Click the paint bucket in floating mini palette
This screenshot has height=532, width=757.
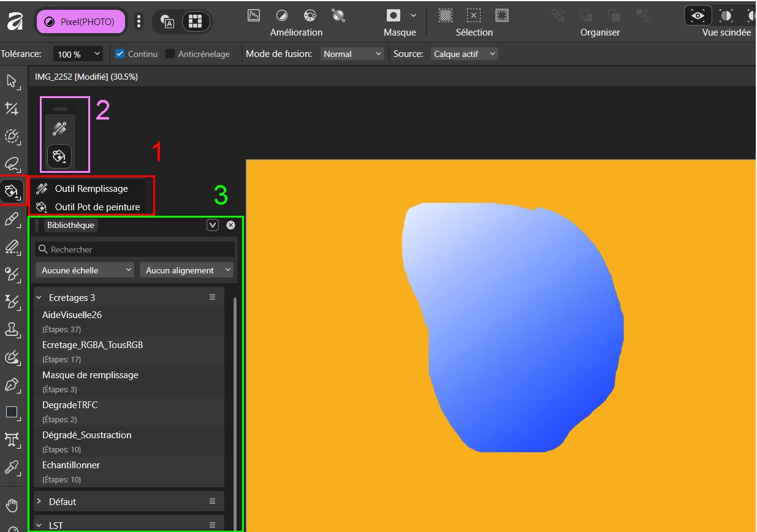coord(59,157)
